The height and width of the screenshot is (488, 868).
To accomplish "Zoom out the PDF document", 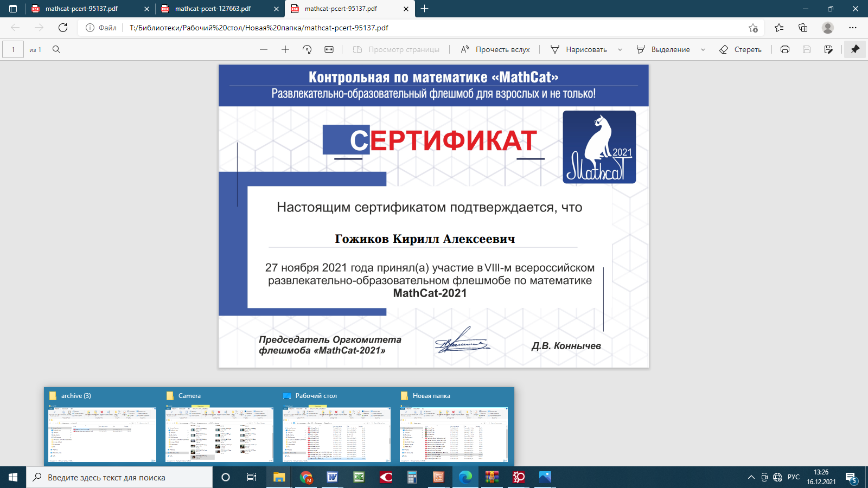I will (264, 49).
